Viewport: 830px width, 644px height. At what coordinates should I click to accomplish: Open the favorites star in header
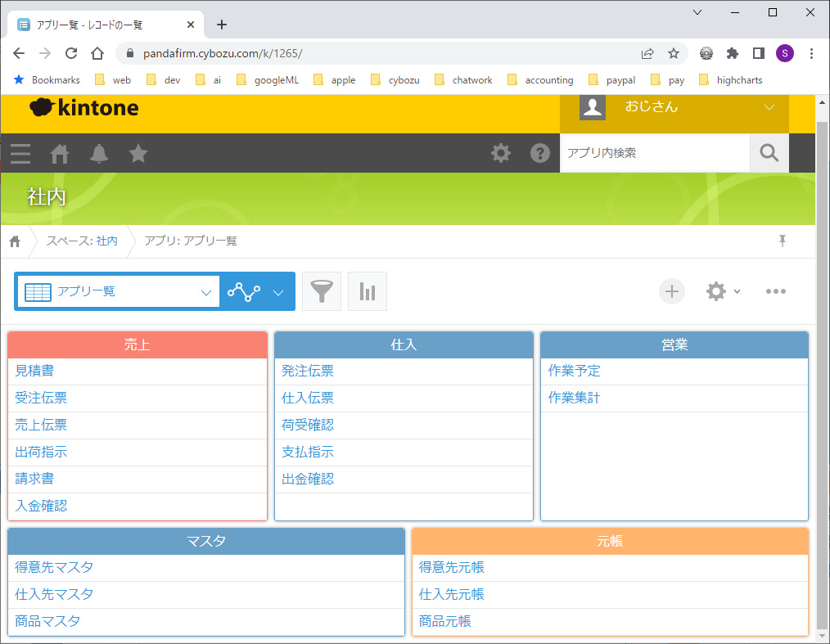coord(138,153)
